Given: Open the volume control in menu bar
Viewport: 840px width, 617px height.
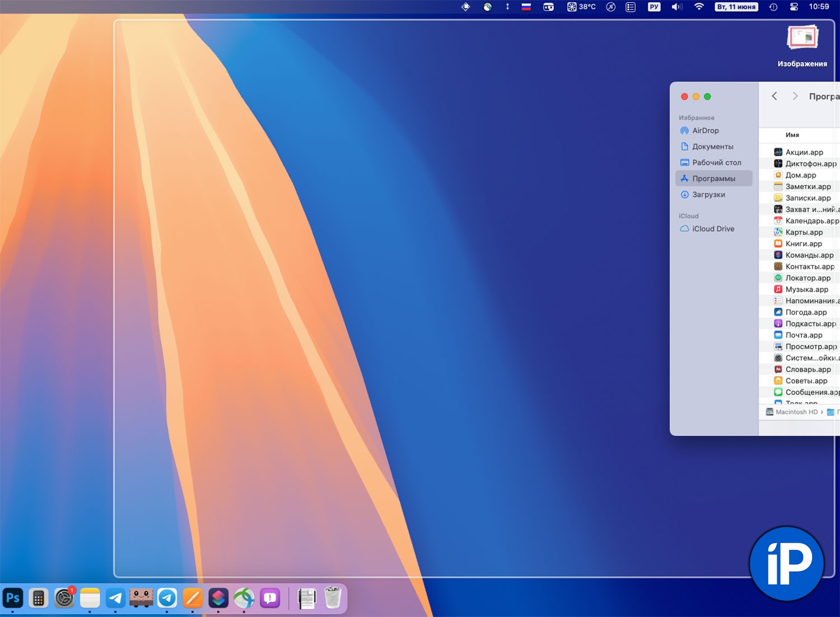Looking at the screenshot, I should click(676, 7).
